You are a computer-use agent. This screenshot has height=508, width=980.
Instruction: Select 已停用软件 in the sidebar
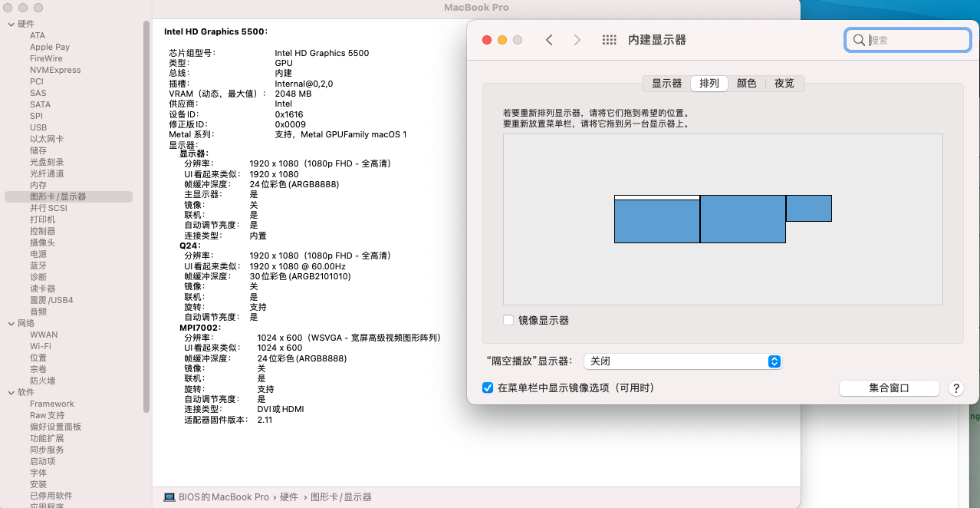pos(51,496)
